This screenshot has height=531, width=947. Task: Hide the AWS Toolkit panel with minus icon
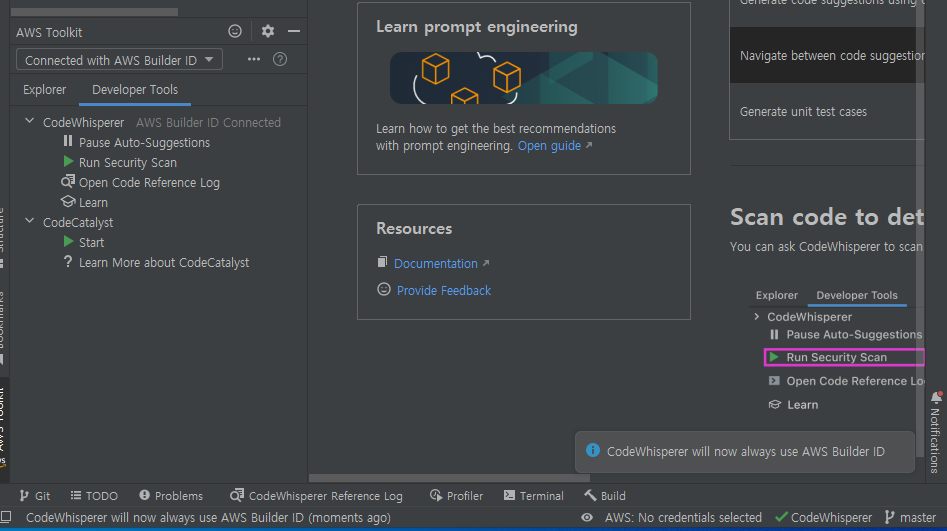294,31
